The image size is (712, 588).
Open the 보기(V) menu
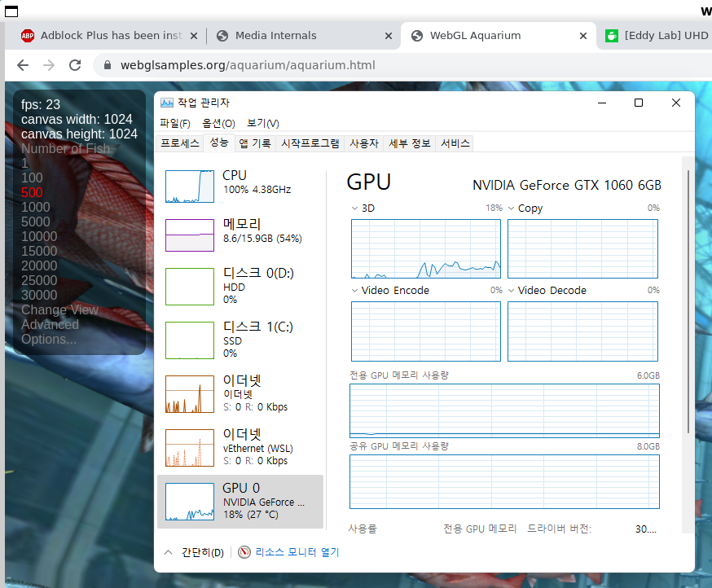263,123
